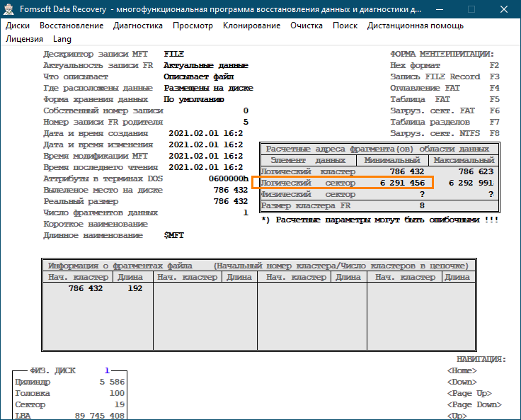Click the 0600000h DOS attributes value
The height and width of the screenshot is (420, 521).
(229, 178)
